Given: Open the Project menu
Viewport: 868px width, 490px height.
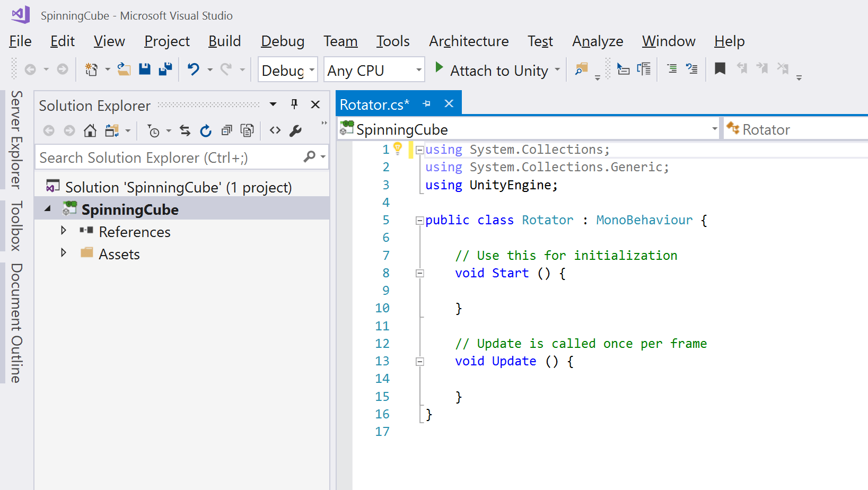Looking at the screenshot, I should pos(167,41).
